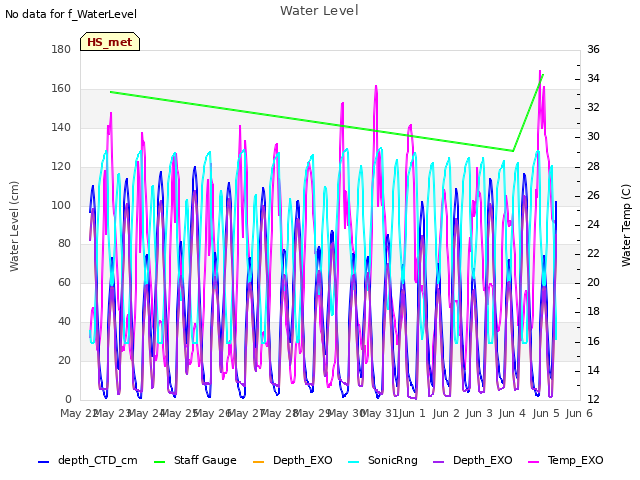Toggle the depth_CTD_cm legend entry
This screenshot has height=480, width=640.
[x=88, y=460]
